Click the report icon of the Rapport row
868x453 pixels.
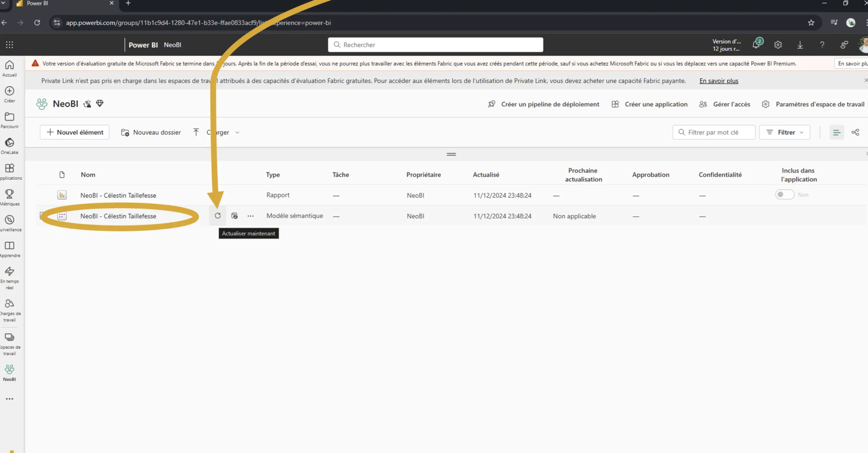tap(62, 195)
